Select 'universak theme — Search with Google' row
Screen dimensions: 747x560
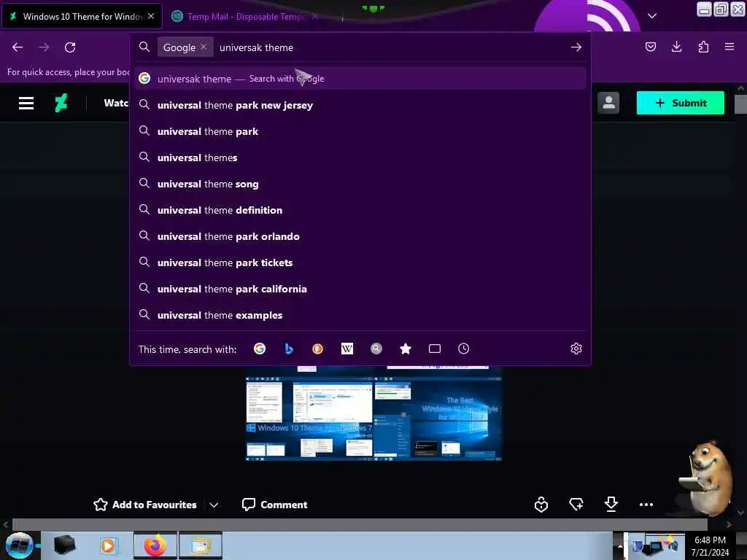pyautogui.click(x=360, y=79)
